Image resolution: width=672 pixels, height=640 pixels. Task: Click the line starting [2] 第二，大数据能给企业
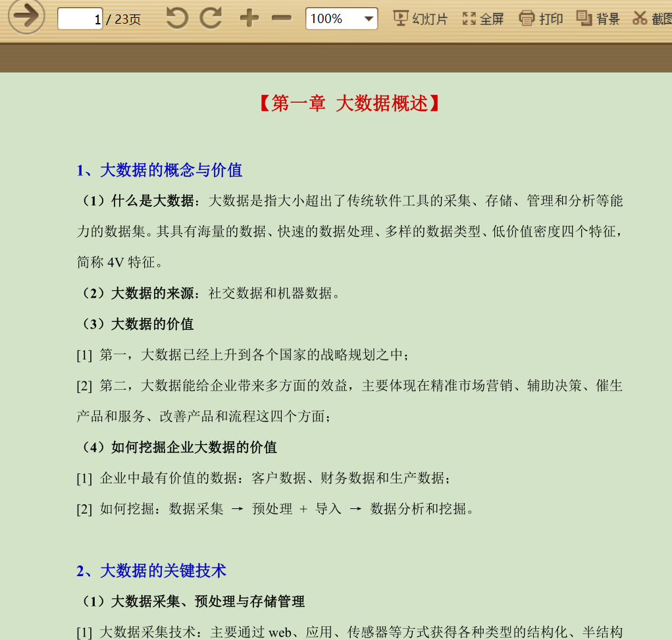pos(349,386)
